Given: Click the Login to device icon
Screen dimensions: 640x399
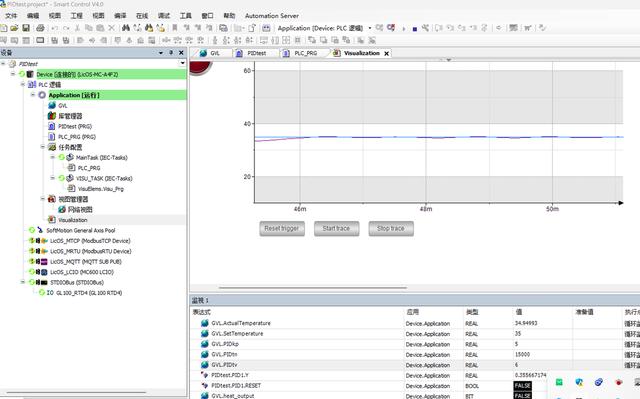Looking at the screenshot, I should click(379, 28).
